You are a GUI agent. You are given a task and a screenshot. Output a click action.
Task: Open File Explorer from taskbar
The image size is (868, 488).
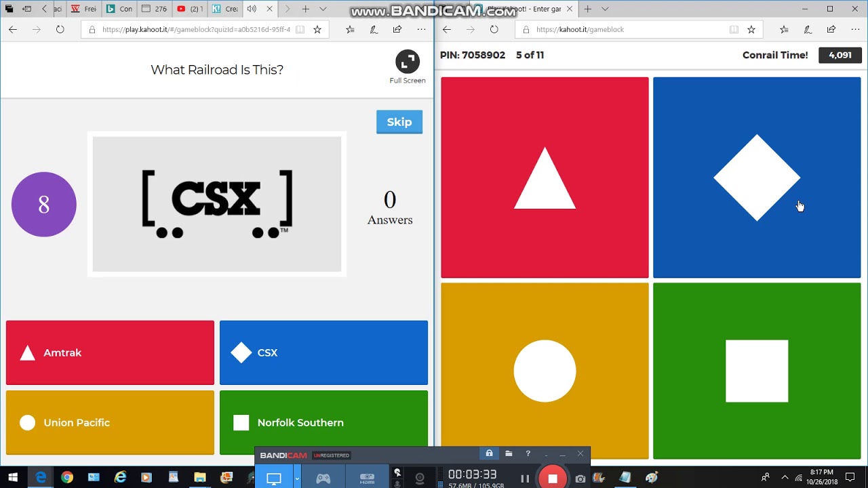click(x=199, y=477)
